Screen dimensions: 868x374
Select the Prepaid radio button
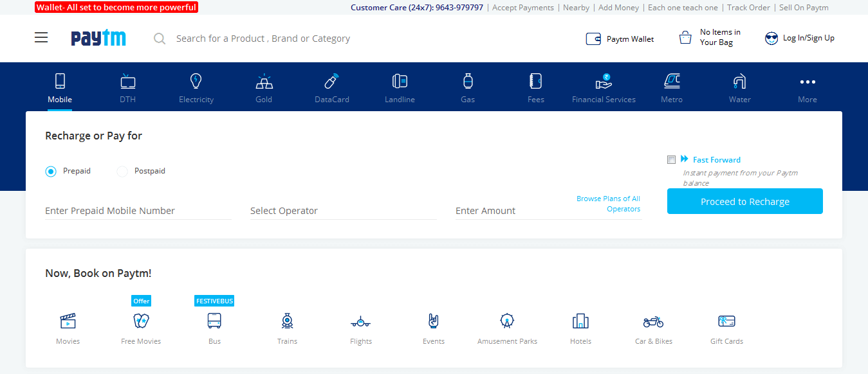click(51, 172)
